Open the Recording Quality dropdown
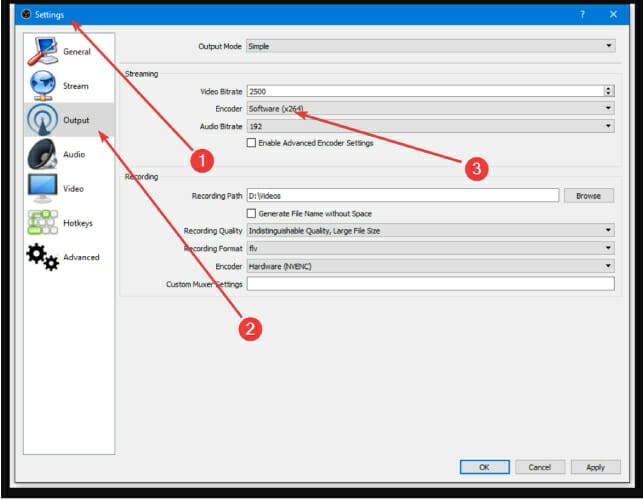This screenshot has height=500, width=643. point(430,231)
